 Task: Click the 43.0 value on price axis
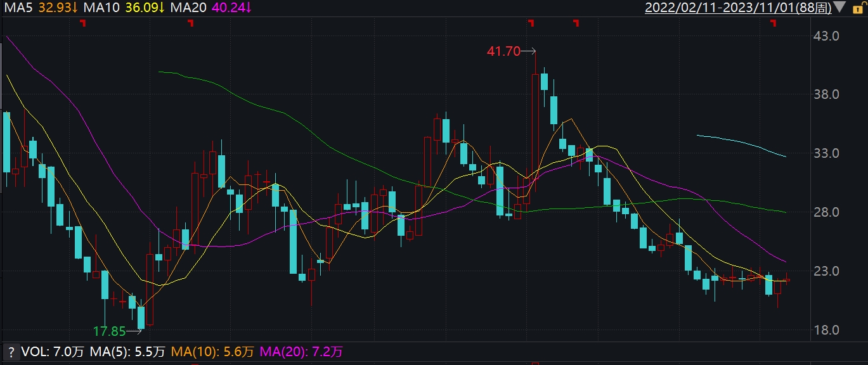pyautogui.click(x=826, y=36)
